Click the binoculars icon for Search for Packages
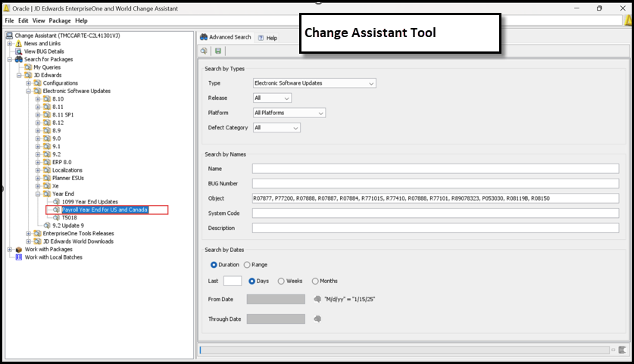The height and width of the screenshot is (364, 634). [19, 59]
